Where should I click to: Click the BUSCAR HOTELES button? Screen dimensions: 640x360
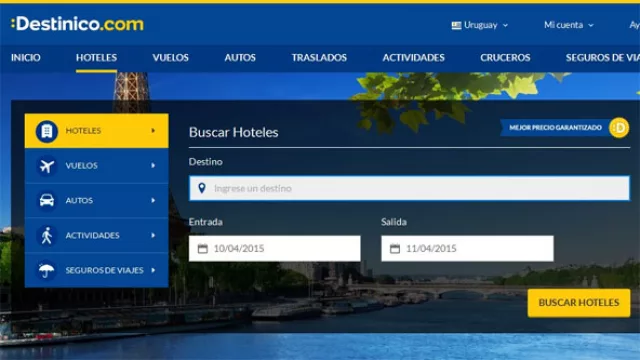579,303
